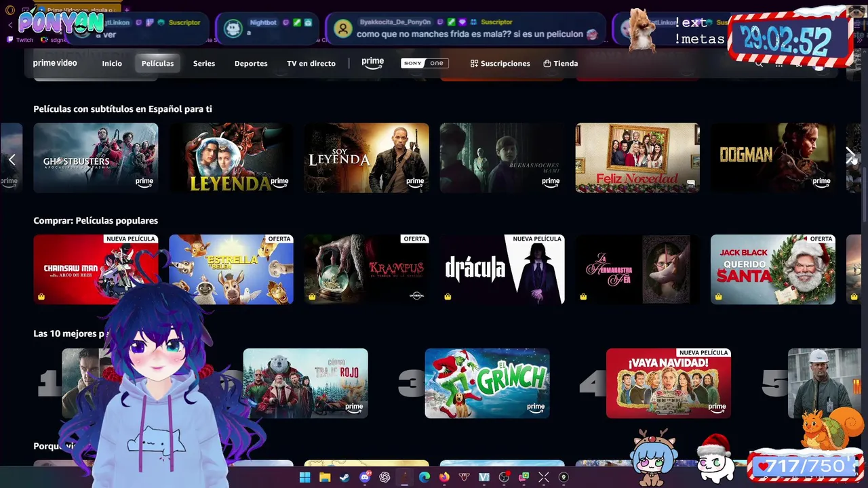Open the Chainsaw Man movie card
Image resolution: width=868 pixels, height=488 pixels.
(x=96, y=269)
